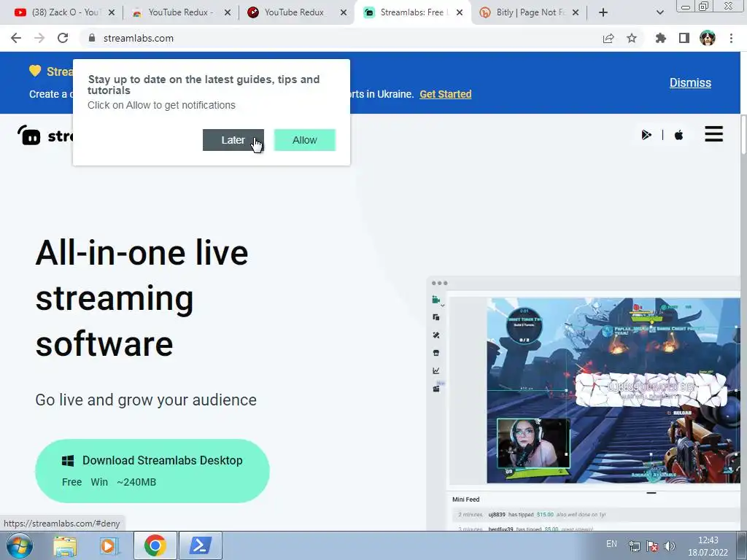Open the Chrome profile avatar
Viewport: 747px width, 560px height.
click(x=707, y=38)
